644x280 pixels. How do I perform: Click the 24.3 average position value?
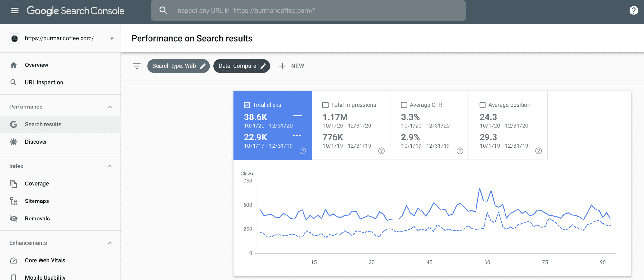click(488, 117)
